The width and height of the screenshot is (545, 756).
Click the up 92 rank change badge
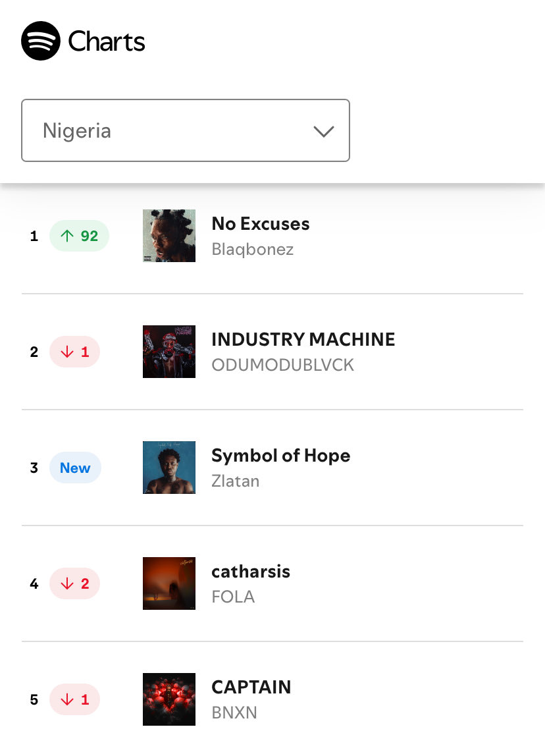coord(79,236)
